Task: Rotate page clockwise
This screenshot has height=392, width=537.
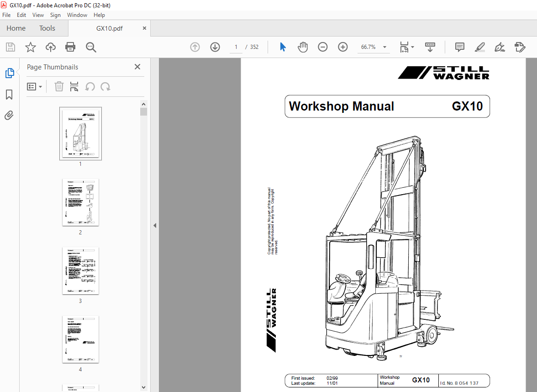Action: (105, 87)
